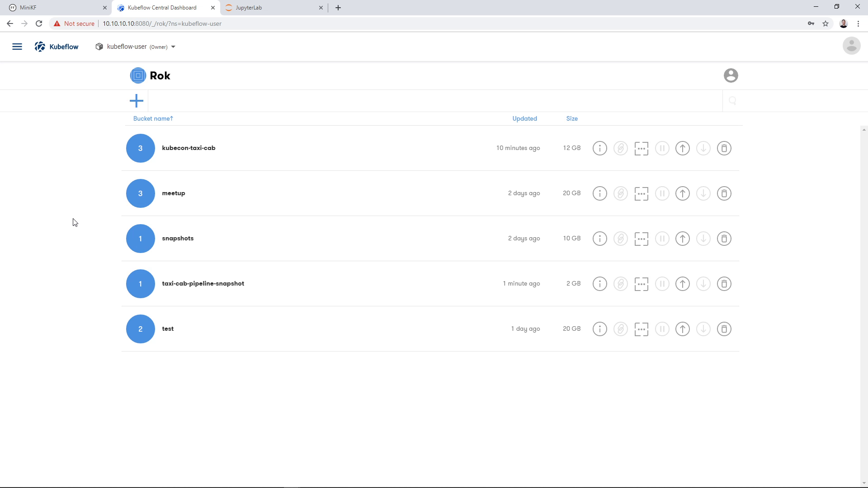The image size is (868, 488).
Task: Click dashed-box selection icon for meetup
Action: click(x=641, y=193)
